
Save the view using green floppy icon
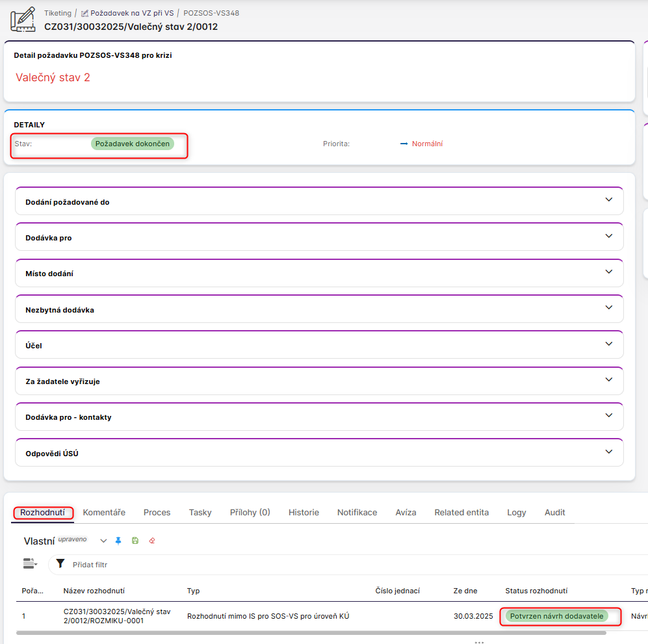[x=135, y=541]
